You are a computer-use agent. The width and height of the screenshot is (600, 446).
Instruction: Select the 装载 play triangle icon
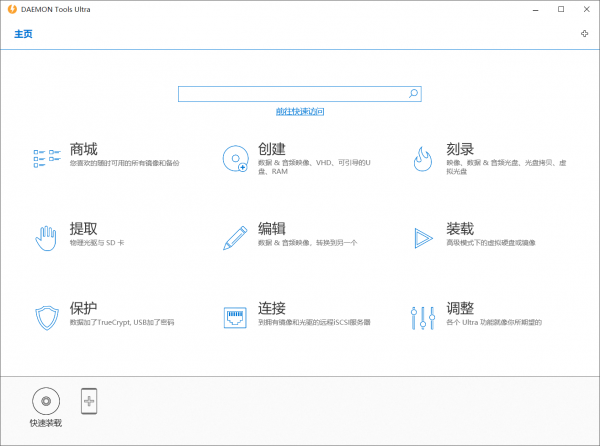coord(423,238)
